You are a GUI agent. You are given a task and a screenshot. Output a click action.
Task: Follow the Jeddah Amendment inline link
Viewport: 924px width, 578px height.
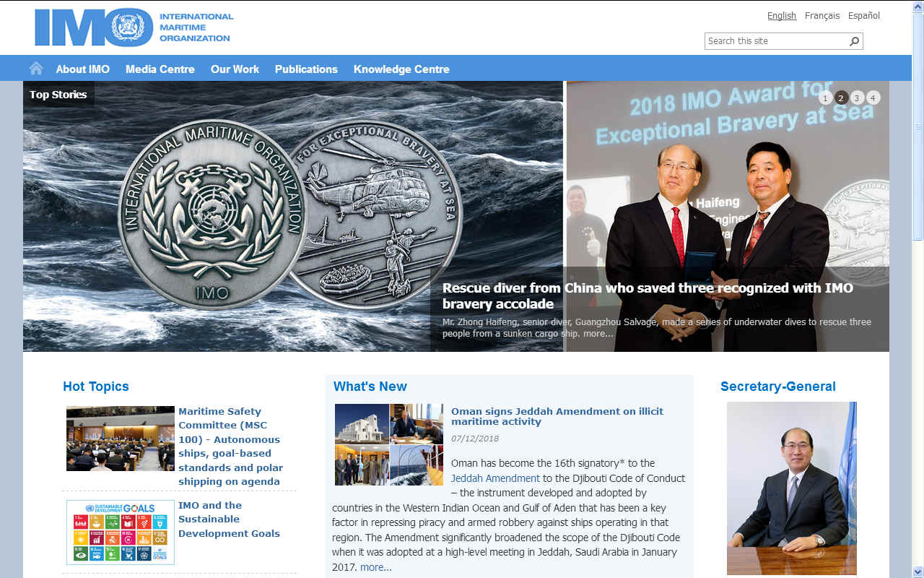(x=495, y=478)
